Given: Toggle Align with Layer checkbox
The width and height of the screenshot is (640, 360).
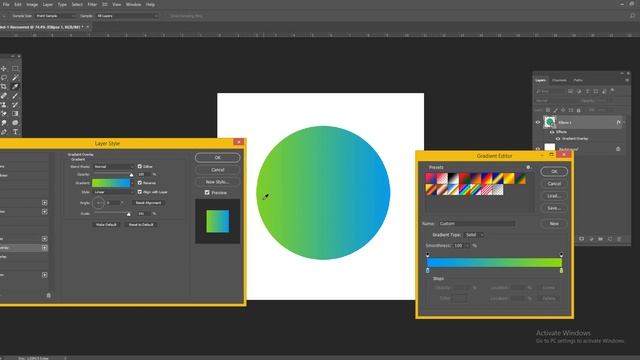Looking at the screenshot, I should click(x=140, y=192).
